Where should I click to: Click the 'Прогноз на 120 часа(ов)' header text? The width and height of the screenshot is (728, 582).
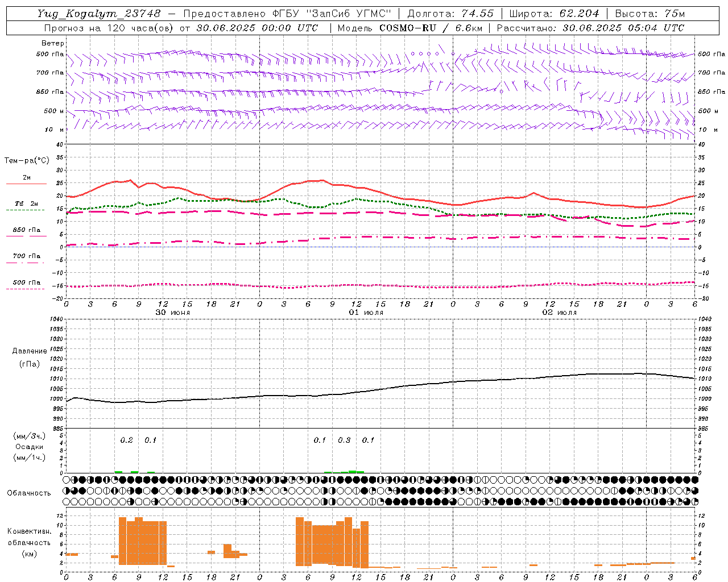[x=109, y=28]
